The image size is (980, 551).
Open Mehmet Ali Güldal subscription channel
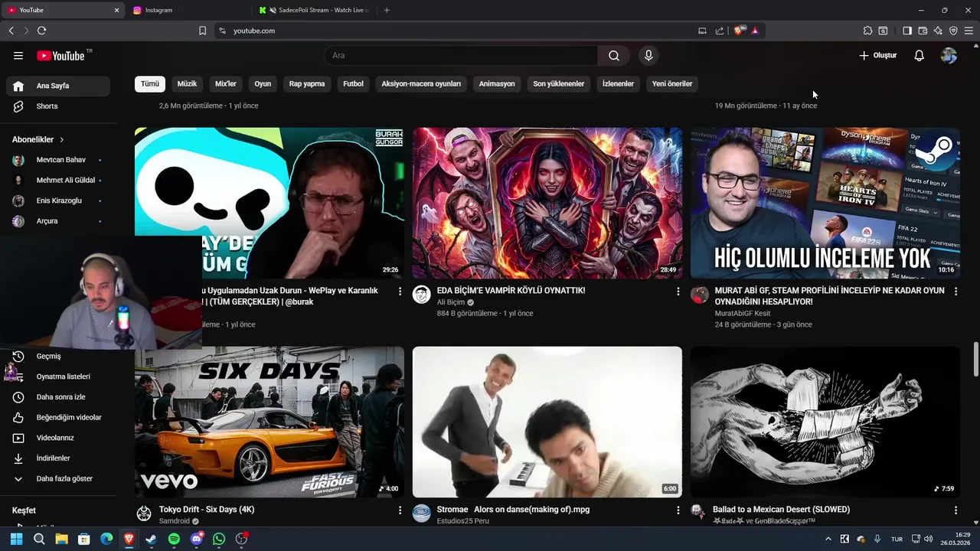[58, 180]
